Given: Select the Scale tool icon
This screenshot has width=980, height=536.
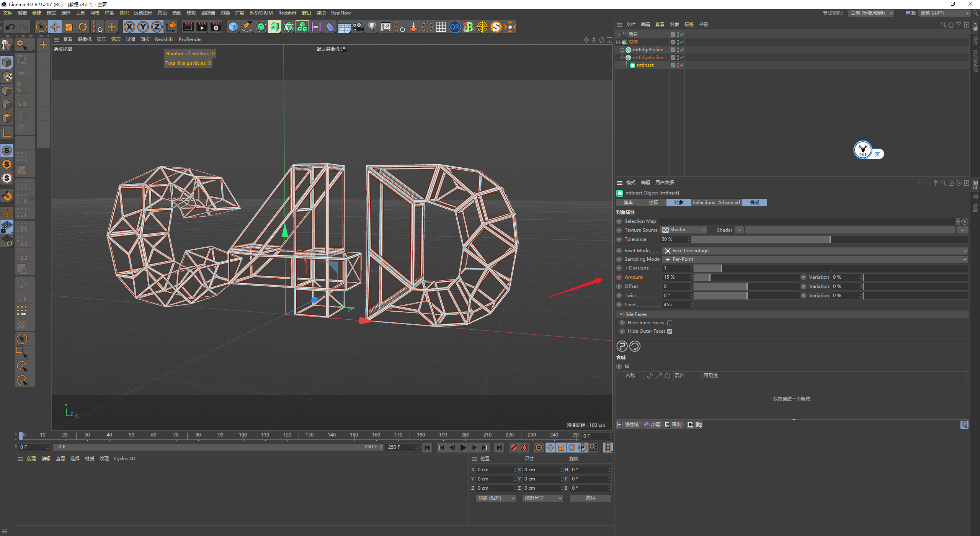Looking at the screenshot, I should click(69, 27).
